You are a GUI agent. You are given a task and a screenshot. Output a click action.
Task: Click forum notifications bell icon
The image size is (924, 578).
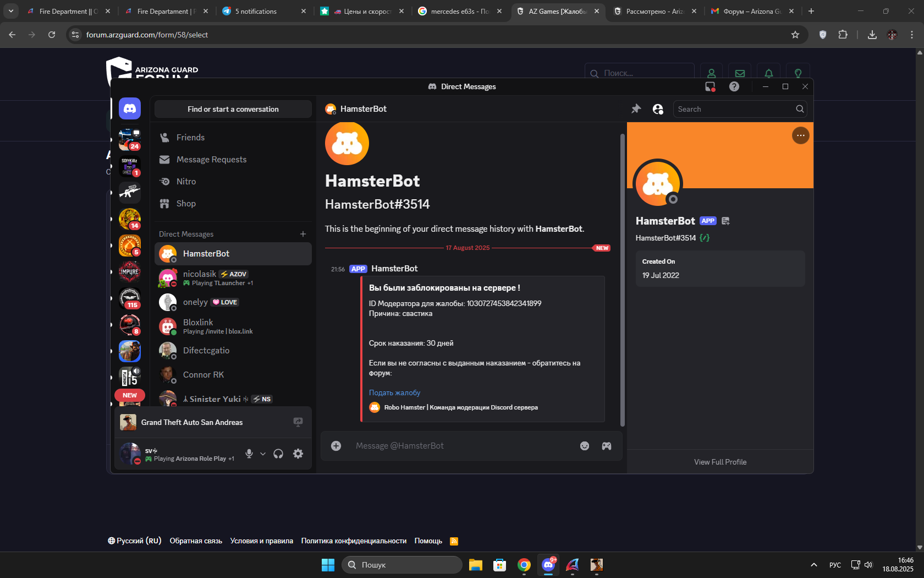[769, 73]
